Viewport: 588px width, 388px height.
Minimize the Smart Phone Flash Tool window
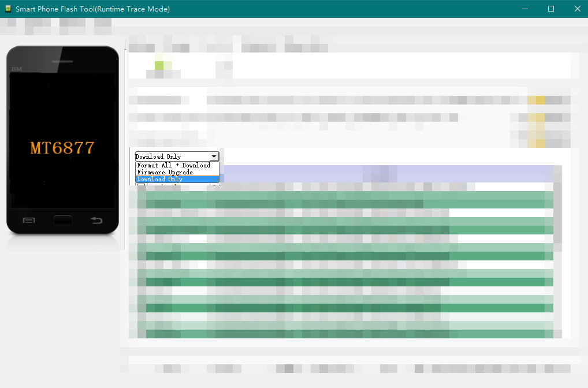525,9
